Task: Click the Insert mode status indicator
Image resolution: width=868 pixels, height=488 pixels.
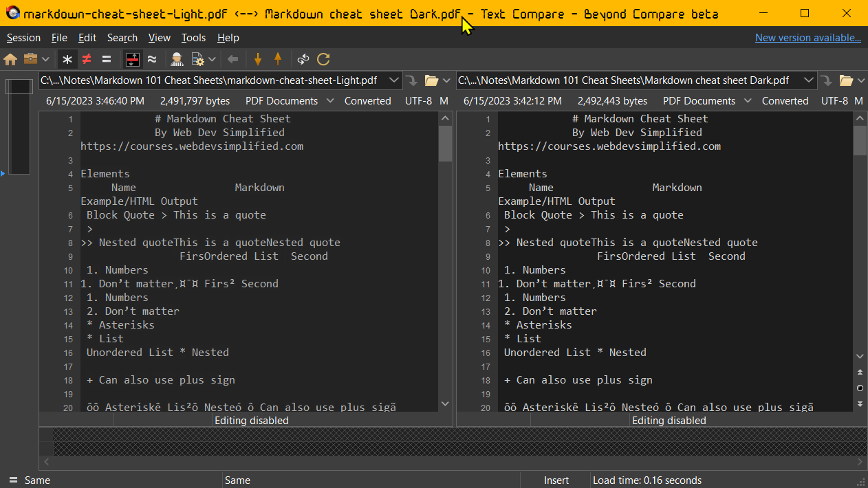Action: tap(556, 480)
